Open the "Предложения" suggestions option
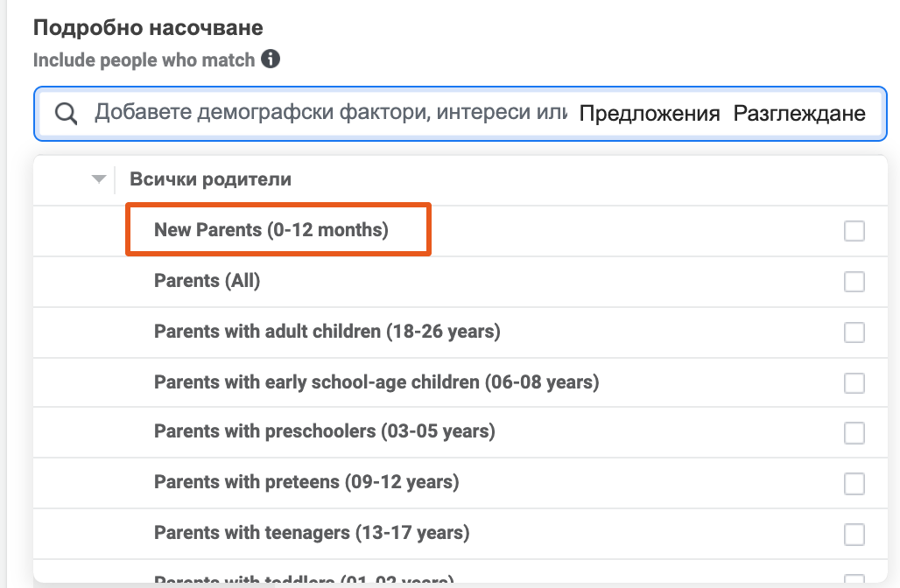Image resolution: width=900 pixels, height=588 pixels. (649, 113)
